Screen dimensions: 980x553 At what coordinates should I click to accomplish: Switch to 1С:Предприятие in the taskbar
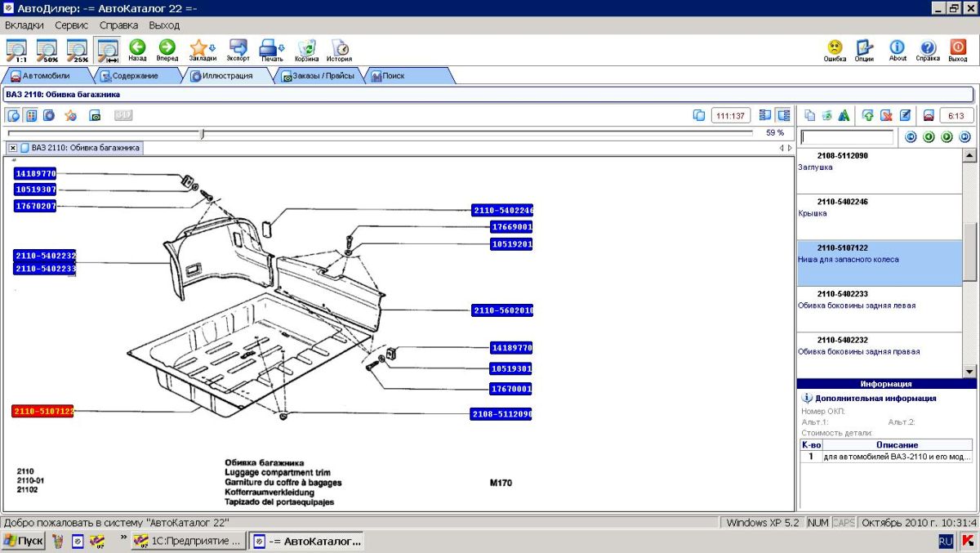188,541
